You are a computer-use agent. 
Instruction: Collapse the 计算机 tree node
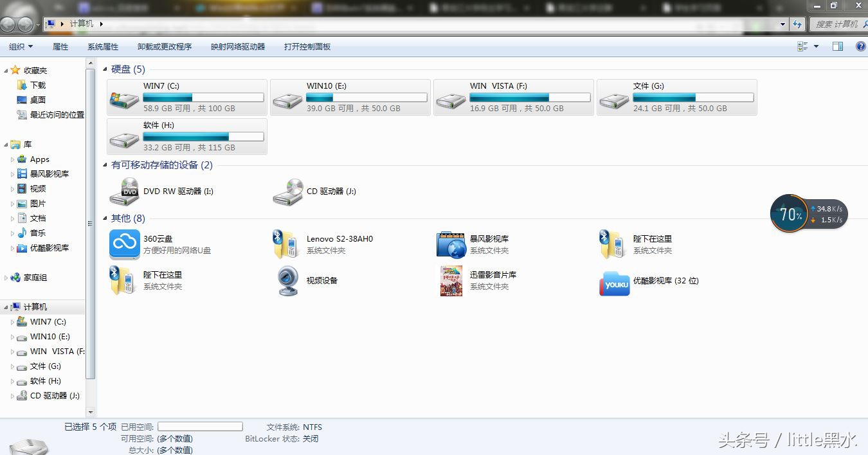6,307
